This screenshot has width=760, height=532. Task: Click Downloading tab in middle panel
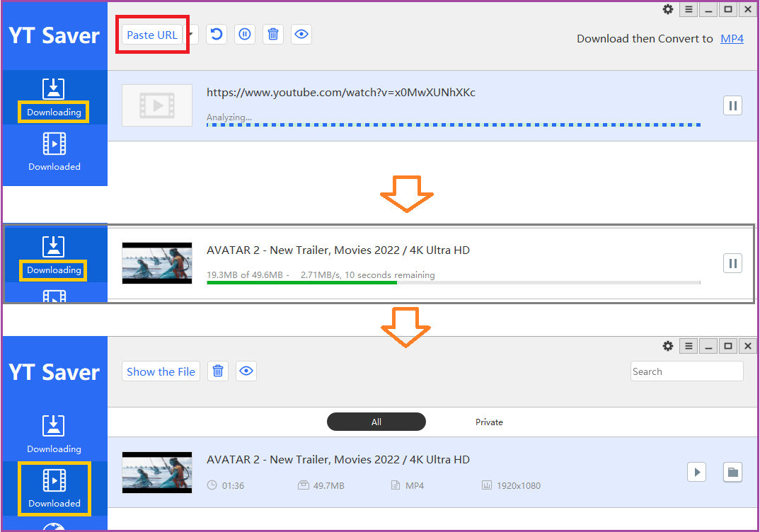[x=54, y=255]
